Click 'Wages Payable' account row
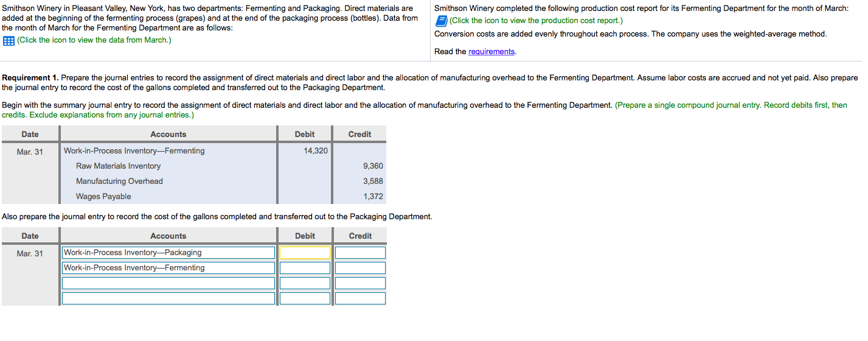This screenshot has height=341, width=868. (103, 197)
